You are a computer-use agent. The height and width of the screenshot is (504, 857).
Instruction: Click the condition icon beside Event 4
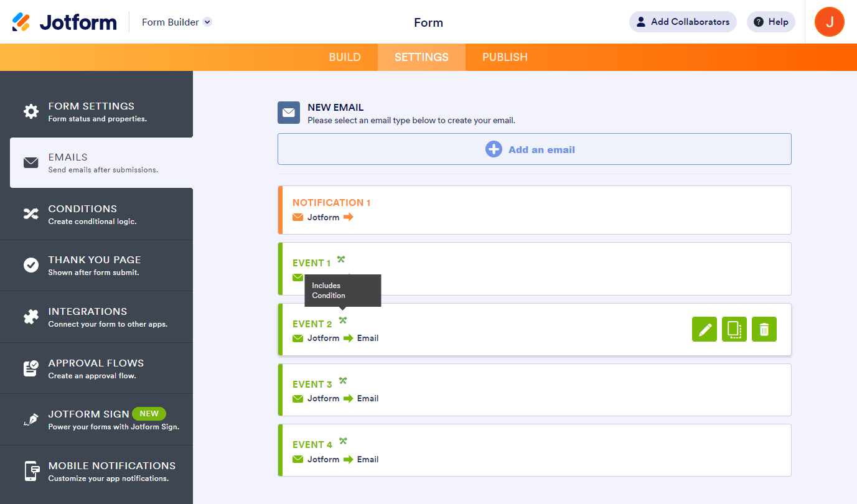click(x=343, y=441)
